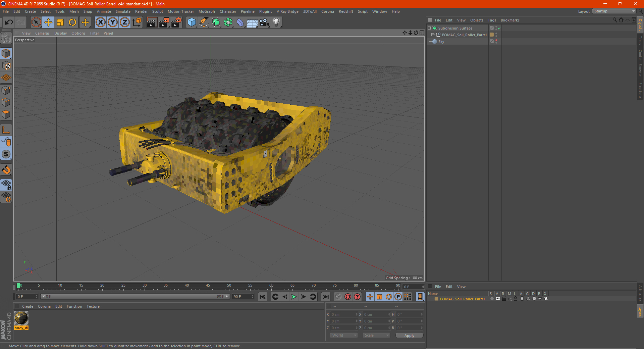Open viewport Cameras menu
Viewport: 644px width, 349px height.
42,33
